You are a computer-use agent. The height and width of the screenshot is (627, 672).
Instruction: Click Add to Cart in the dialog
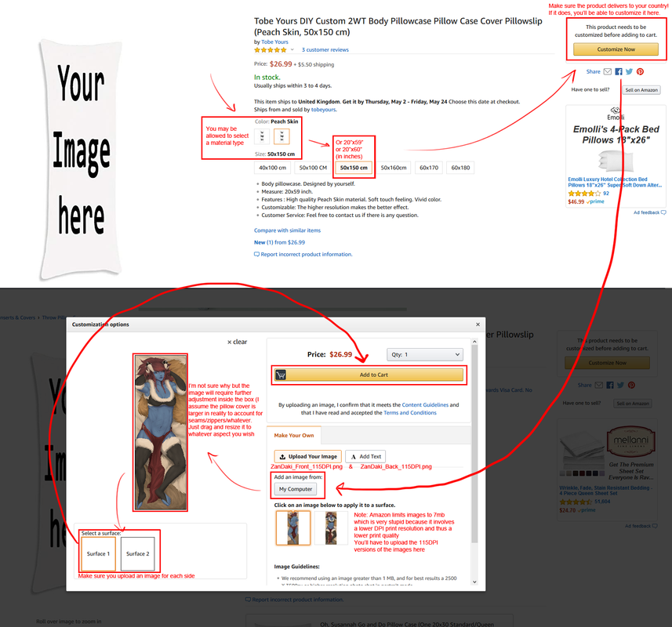(x=369, y=375)
